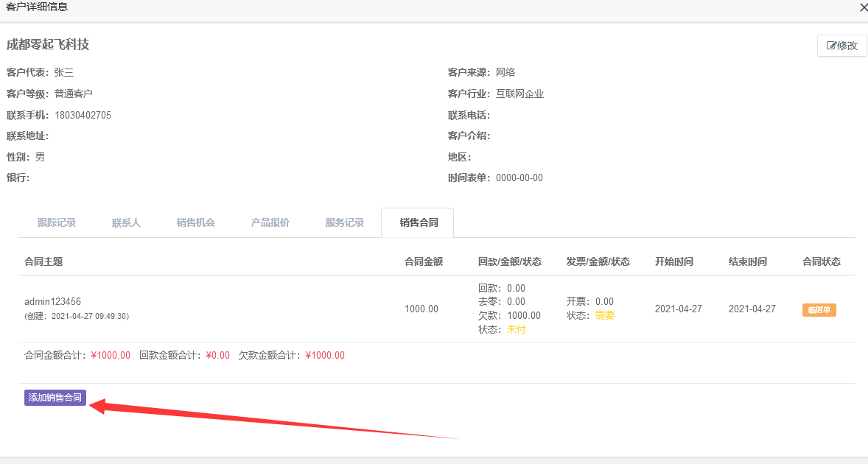868x464 pixels.
Task: Click the yellow 需要 invoice status
Action: pos(604,315)
